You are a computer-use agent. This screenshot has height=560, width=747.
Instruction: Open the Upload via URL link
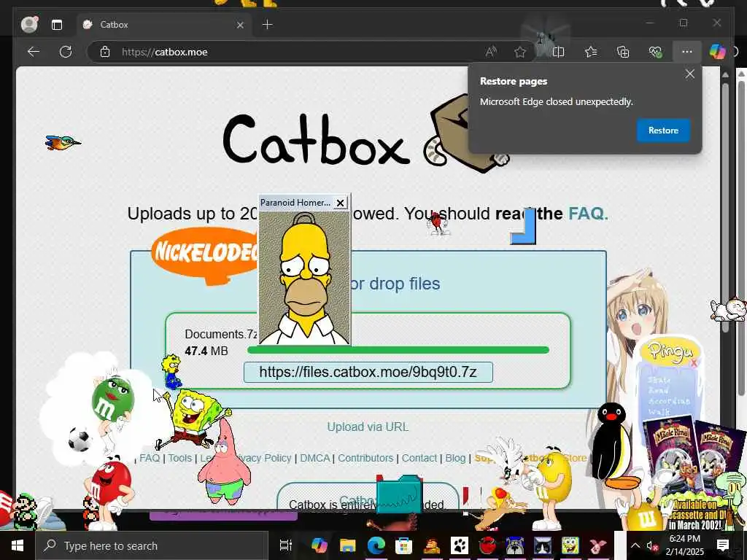(x=368, y=427)
